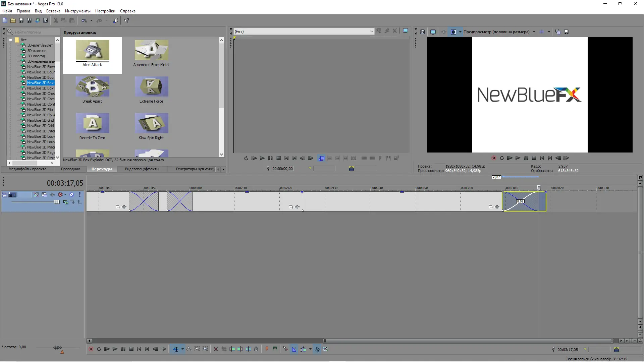This screenshot has width=644, height=362.
Task: Click the track 1 level slider handle
Action: click(x=57, y=202)
